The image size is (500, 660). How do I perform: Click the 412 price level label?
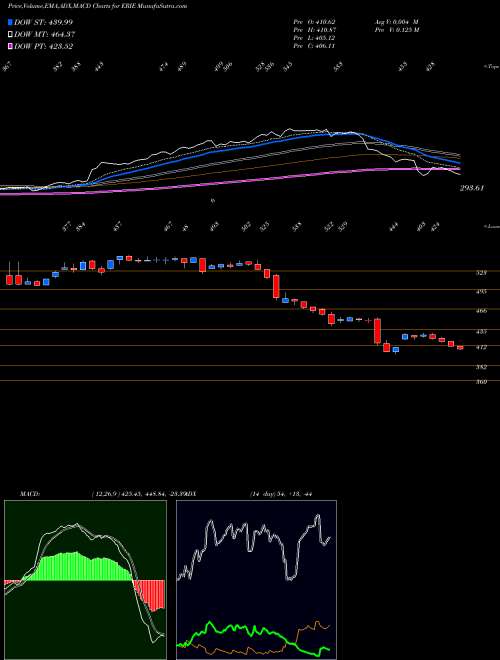tap(481, 347)
